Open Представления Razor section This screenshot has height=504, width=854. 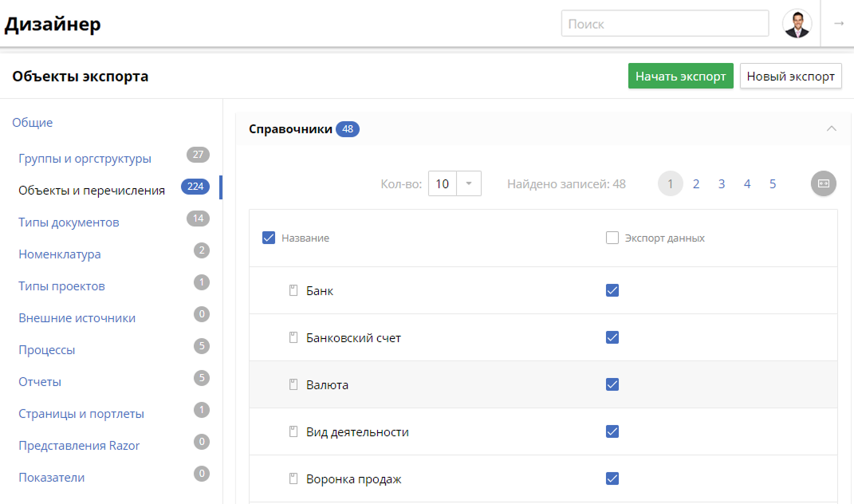tap(79, 445)
